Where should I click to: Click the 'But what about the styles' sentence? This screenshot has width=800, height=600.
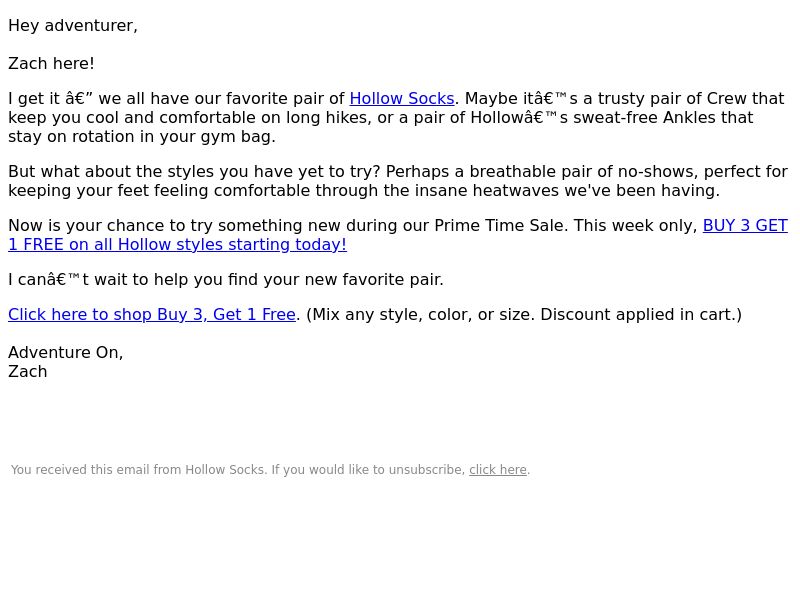point(194,171)
